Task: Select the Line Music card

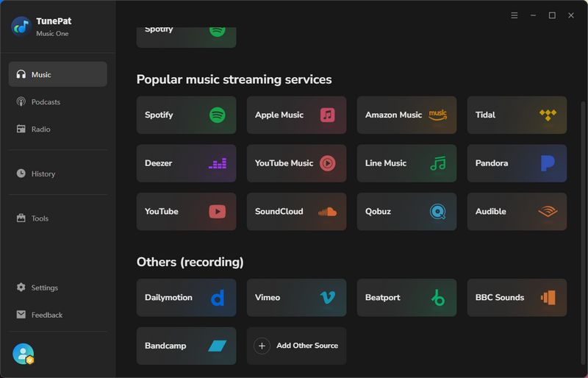Action: click(407, 163)
